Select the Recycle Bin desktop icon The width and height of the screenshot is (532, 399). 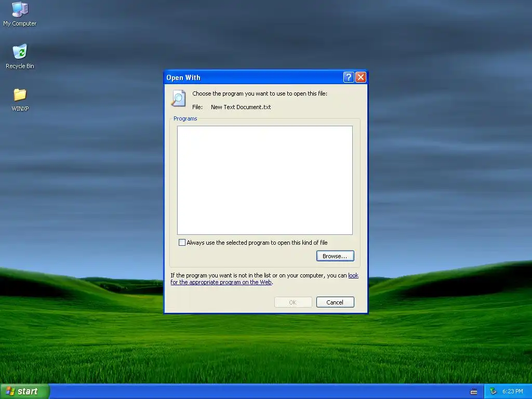[x=20, y=56]
